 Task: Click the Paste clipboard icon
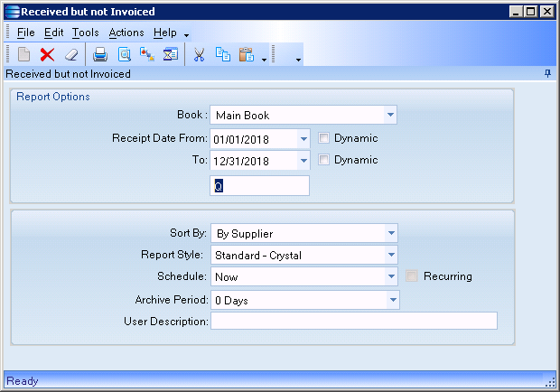tap(247, 54)
